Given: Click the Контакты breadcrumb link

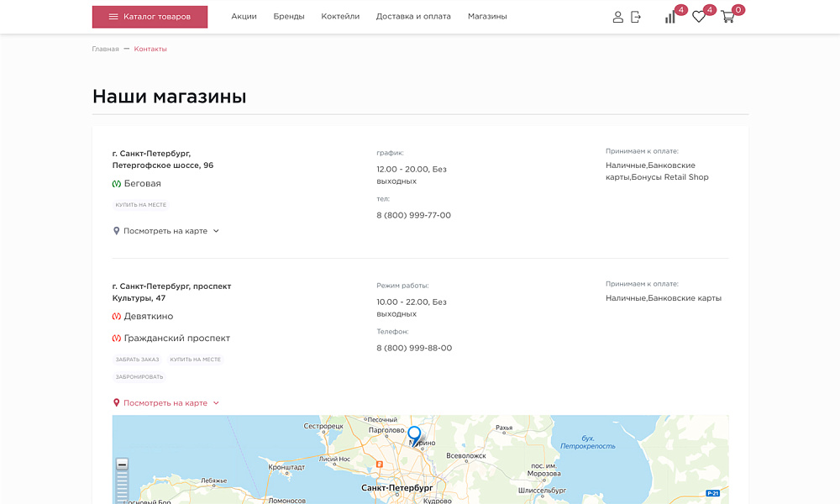Looking at the screenshot, I should [150, 49].
